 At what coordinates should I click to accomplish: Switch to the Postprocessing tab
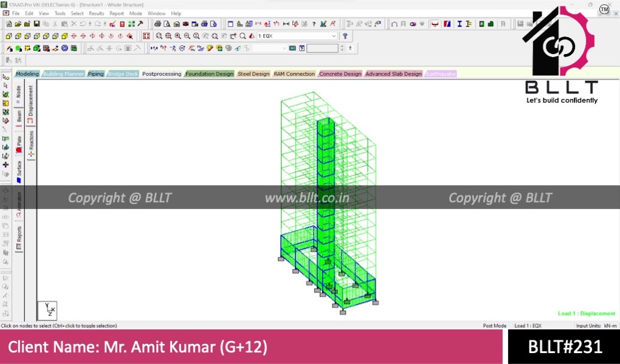(162, 74)
